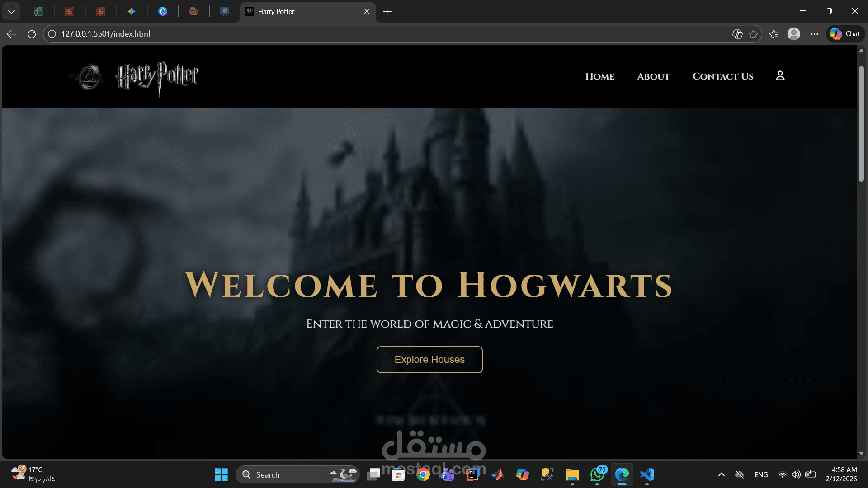
Task: Show hidden icons in the system tray
Action: pos(722,474)
